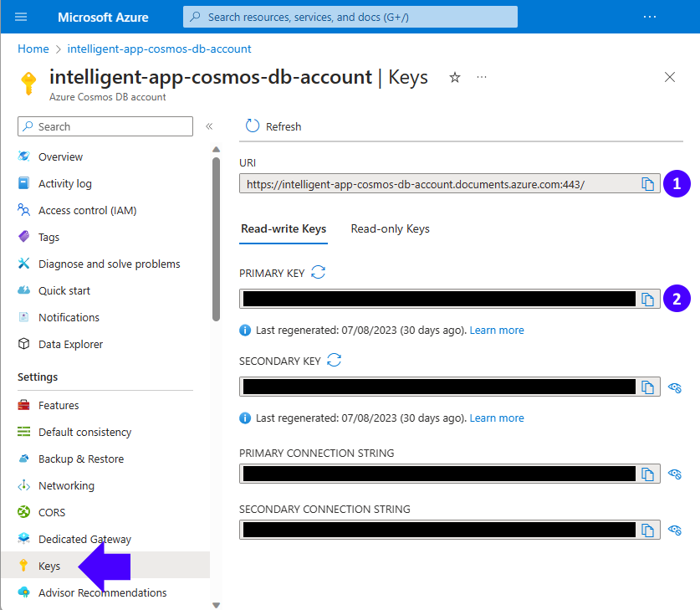Open the top bar ellipsis menu
Image resolution: width=700 pixels, height=610 pixels.
pos(650,17)
